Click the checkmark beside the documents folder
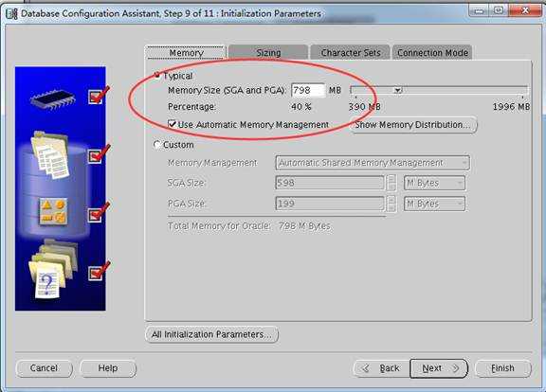The image size is (546, 392). click(99, 154)
